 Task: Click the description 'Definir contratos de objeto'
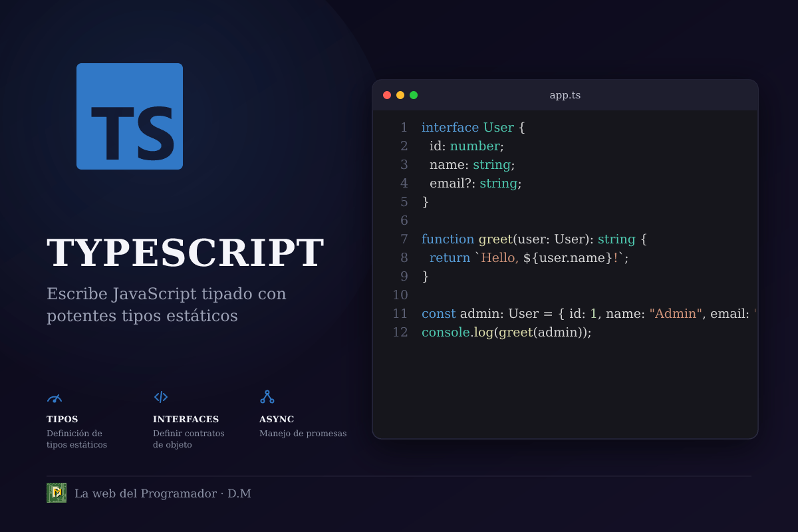pos(189,439)
